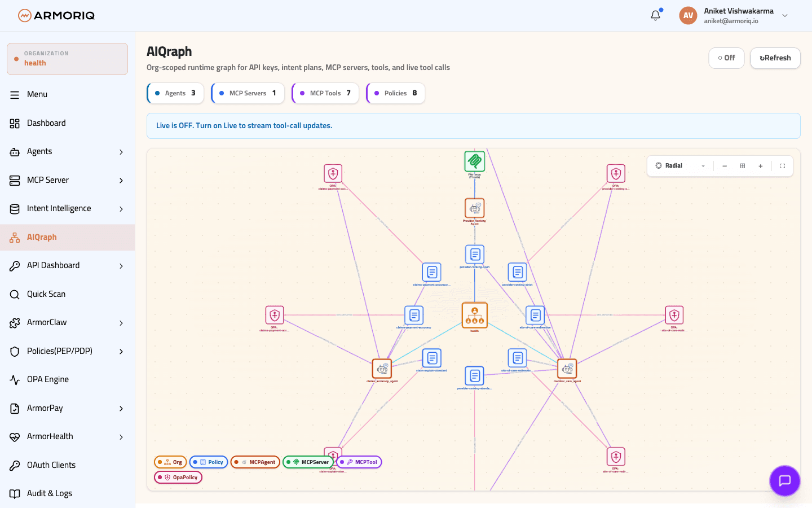
Task: Toggle Org legend filter
Action: tap(171, 462)
